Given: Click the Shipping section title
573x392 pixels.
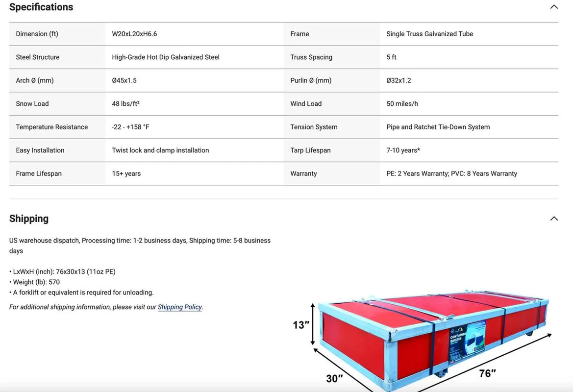Looking at the screenshot, I should 29,219.
